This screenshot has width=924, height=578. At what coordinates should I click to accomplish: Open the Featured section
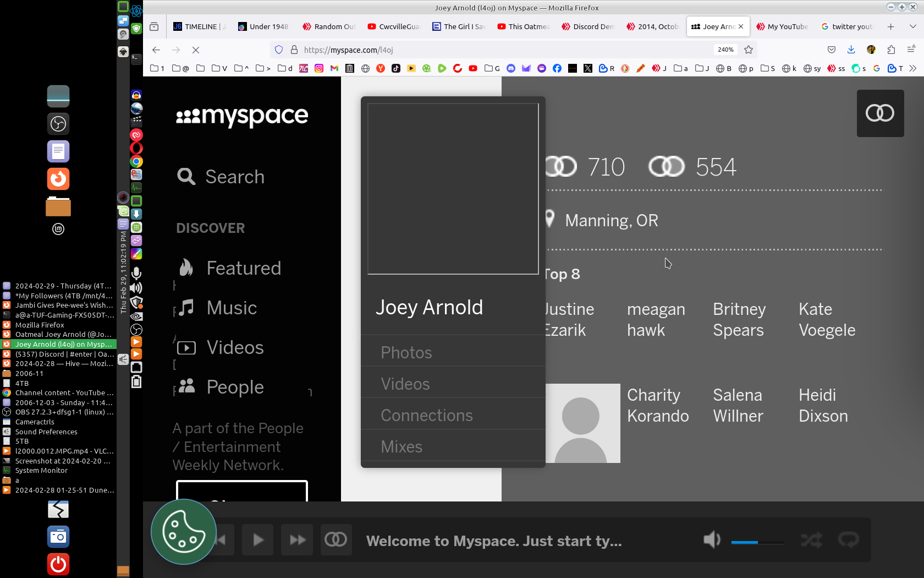coord(229,268)
